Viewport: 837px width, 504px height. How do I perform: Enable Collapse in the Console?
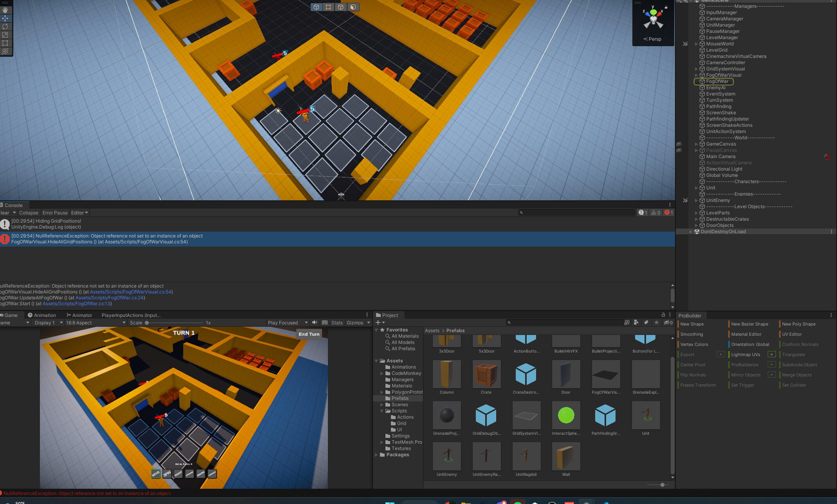tap(29, 212)
